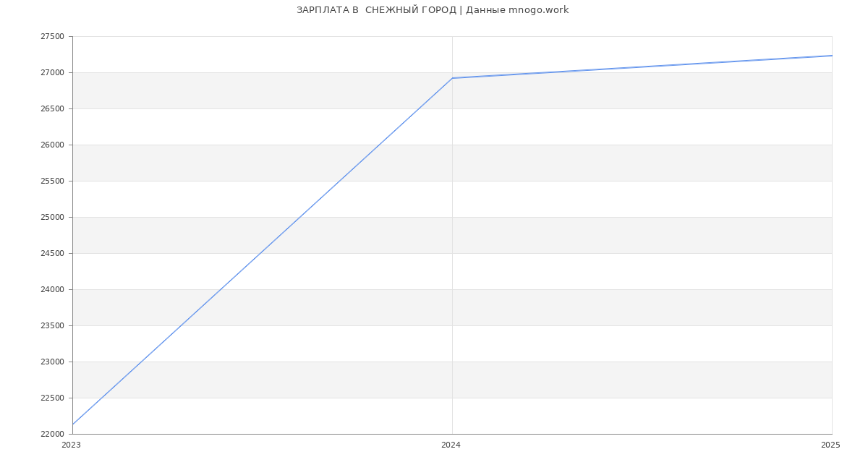Select the 2023 x-axis label
Viewport: 868px width, 470px height.
[71, 445]
